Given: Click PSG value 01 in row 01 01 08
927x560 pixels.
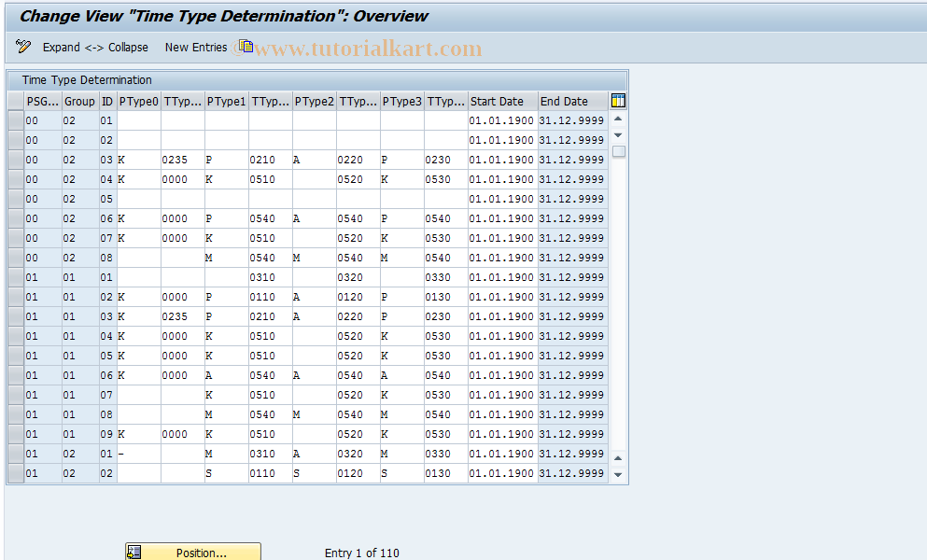Looking at the screenshot, I should (43, 414).
